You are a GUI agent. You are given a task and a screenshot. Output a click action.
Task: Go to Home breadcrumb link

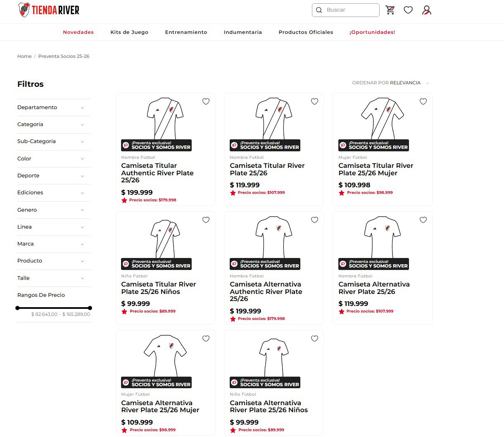[24, 56]
